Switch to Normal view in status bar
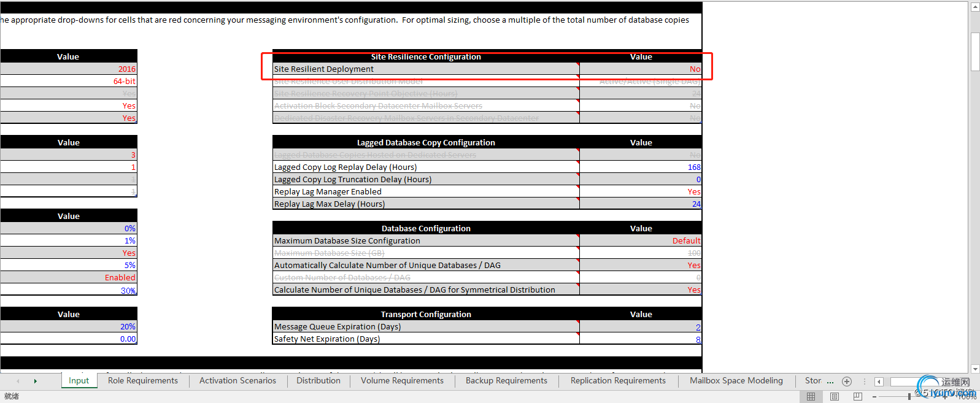Viewport: 980px width, 403px height. pos(811,397)
